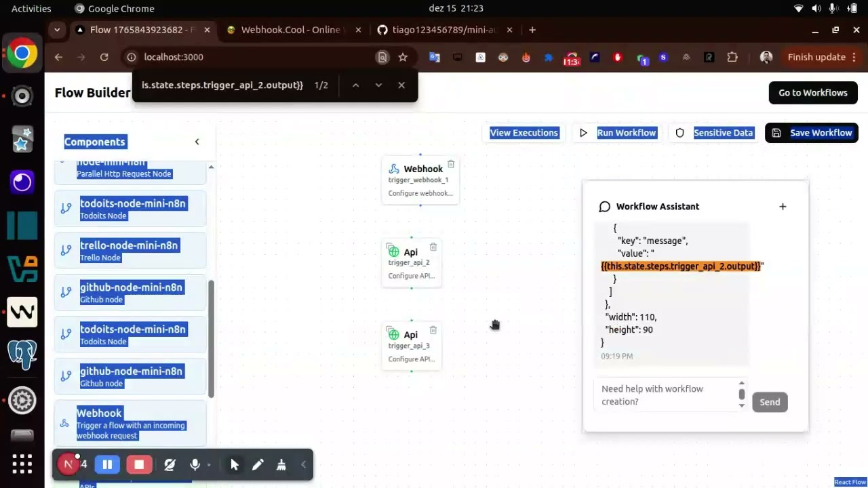This screenshot has height=488, width=868.
Task: Reload the localhost:3000 page
Action: tap(104, 57)
